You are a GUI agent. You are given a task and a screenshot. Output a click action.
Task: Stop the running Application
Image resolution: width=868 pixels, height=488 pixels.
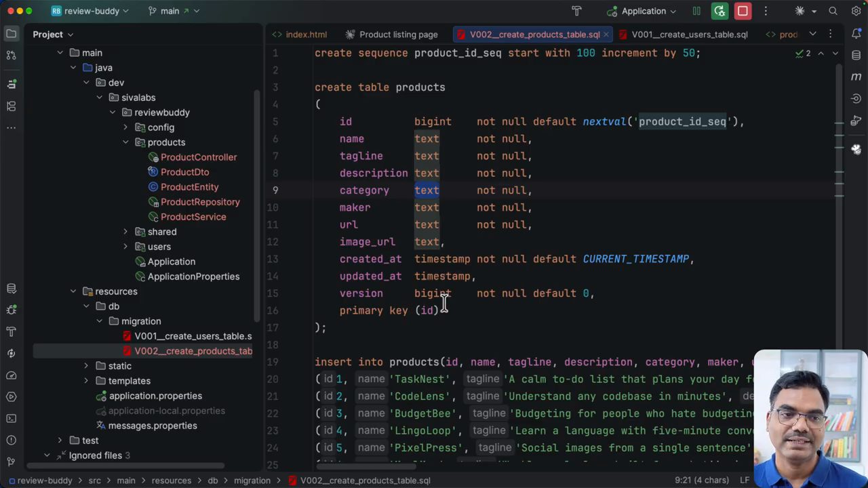point(743,11)
